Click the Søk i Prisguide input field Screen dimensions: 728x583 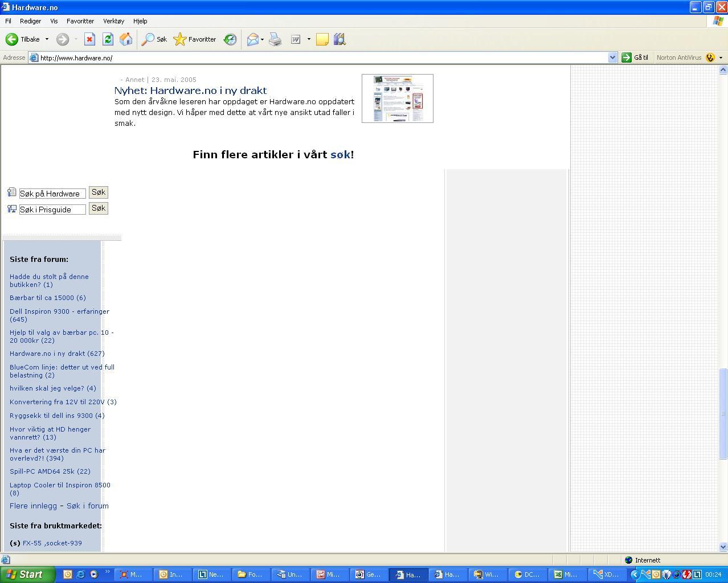tap(52, 210)
